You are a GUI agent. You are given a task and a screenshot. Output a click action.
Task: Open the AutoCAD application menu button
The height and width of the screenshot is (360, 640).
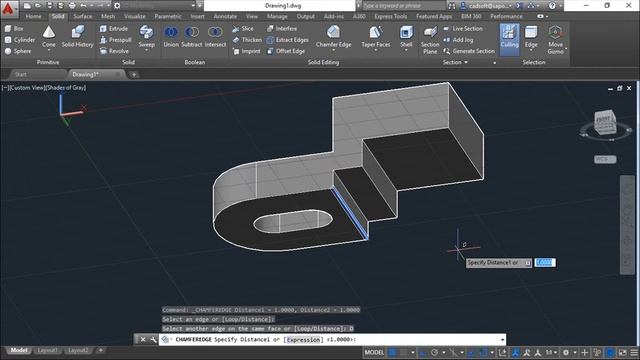pos(8,8)
